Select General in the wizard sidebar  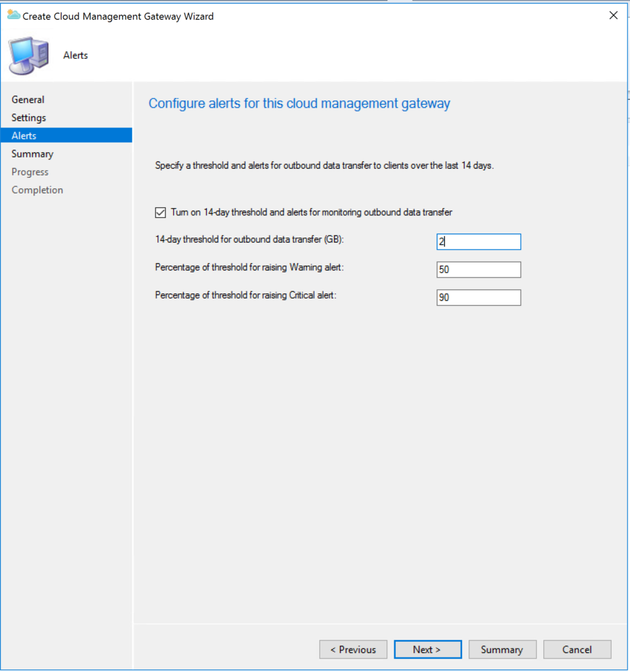click(28, 99)
